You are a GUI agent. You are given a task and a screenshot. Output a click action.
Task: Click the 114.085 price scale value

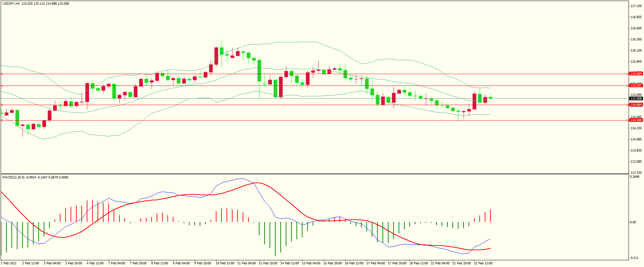point(636,139)
